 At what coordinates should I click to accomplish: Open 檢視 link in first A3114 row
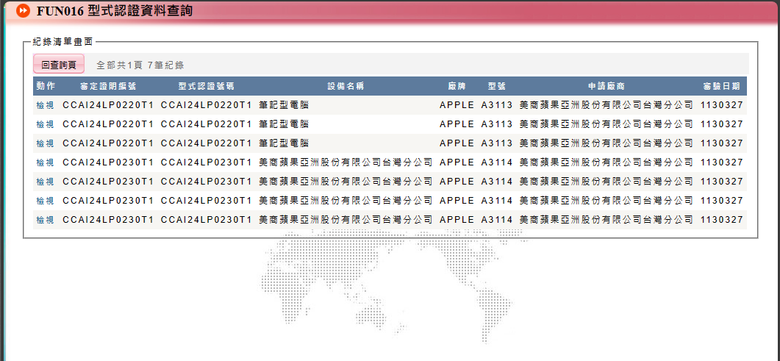point(45,163)
